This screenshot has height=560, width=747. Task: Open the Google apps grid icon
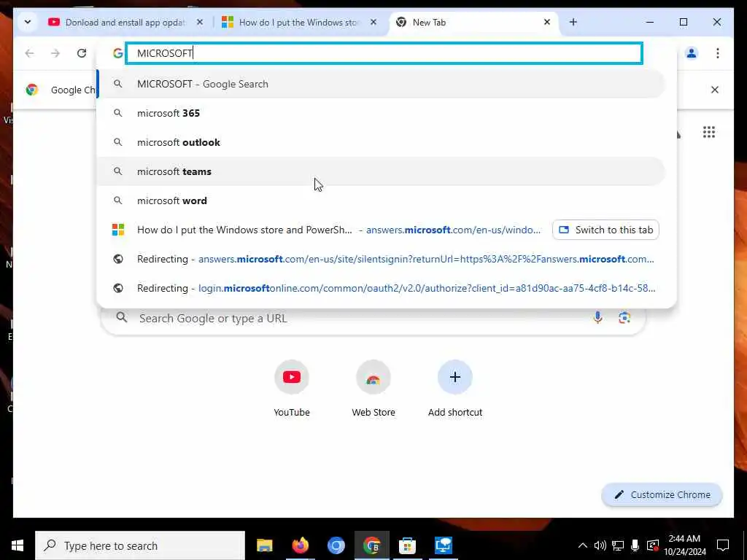[709, 132]
